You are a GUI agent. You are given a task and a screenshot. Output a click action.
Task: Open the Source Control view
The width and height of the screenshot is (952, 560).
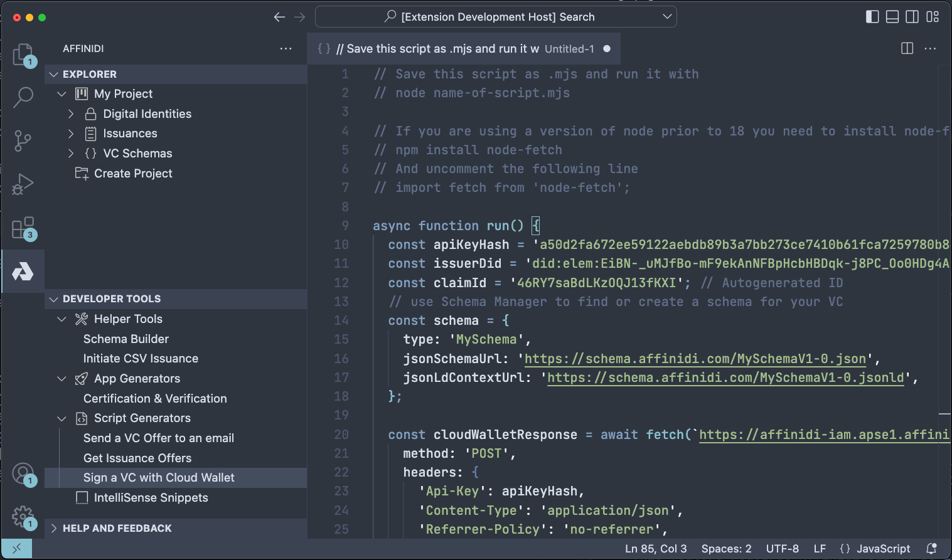coord(23,140)
